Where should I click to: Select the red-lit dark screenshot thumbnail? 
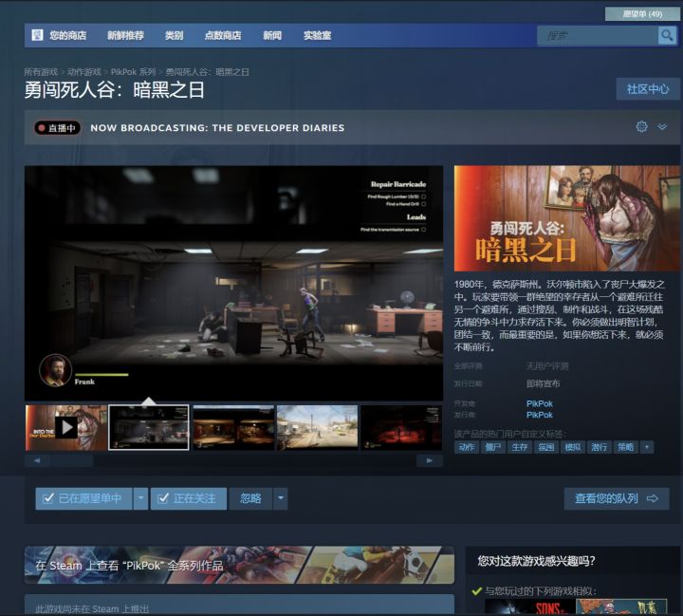pyautogui.click(x=401, y=428)
